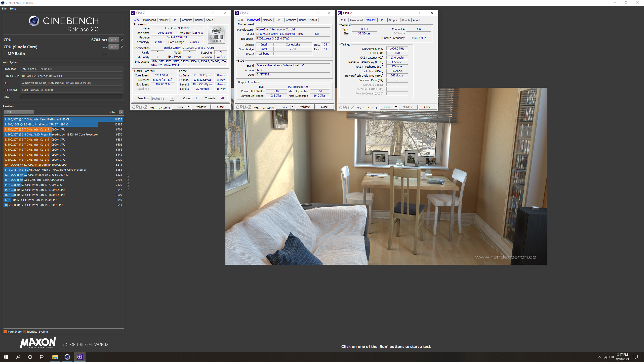The width and height of the screenshot is (644, 362).
Task: Click Tools button in first CPU-Z window
Action: pyautogui.click(x=180, y=107)
